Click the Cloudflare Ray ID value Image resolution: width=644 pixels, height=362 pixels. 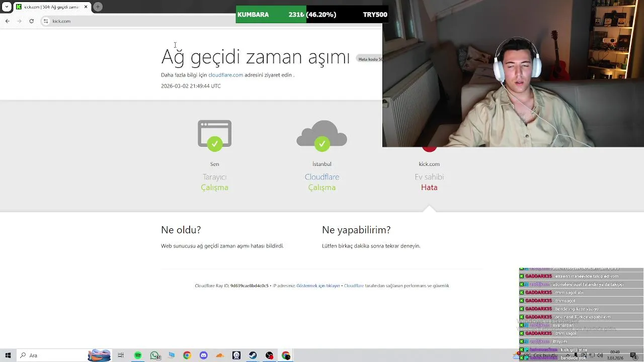tap(249, 286)
